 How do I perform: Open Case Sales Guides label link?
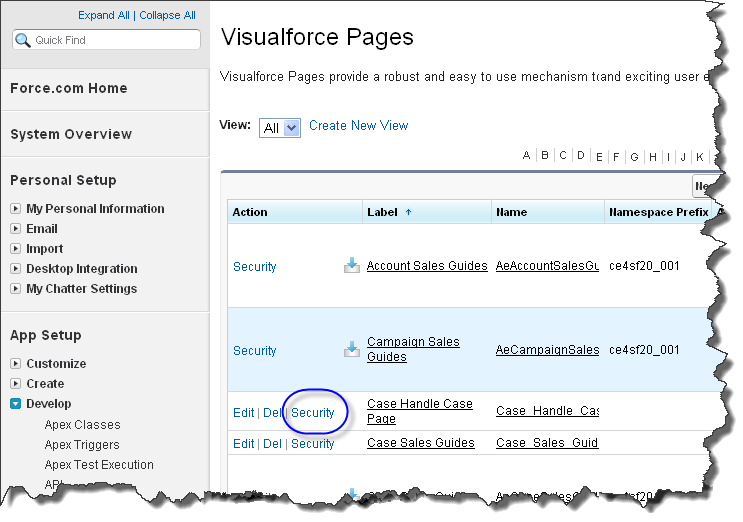click(x=421, y=442)
